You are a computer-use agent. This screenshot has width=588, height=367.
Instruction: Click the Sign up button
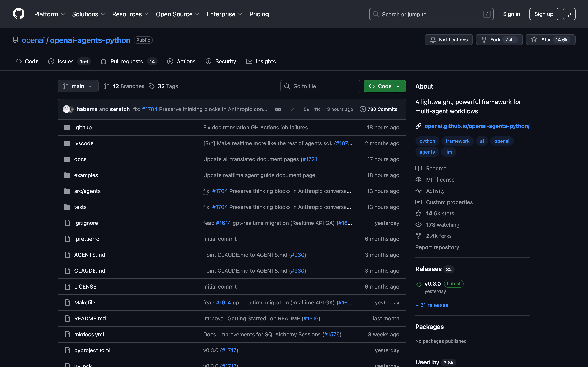pos(543,14)
